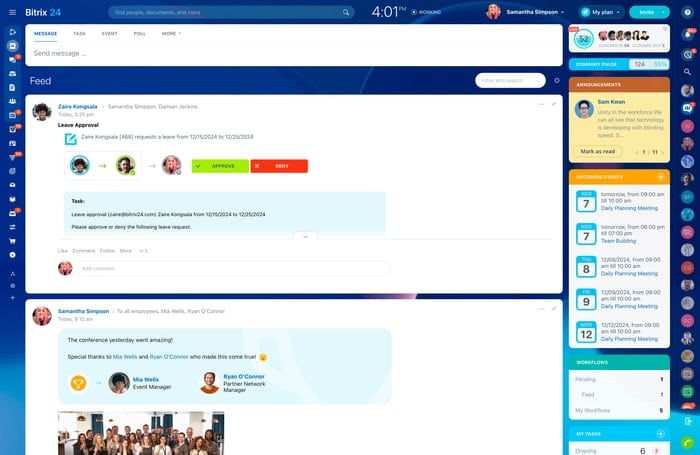This screenshot has width=700, height=455.
Task: Switch to the Task tab
Action: coord(79,33)
